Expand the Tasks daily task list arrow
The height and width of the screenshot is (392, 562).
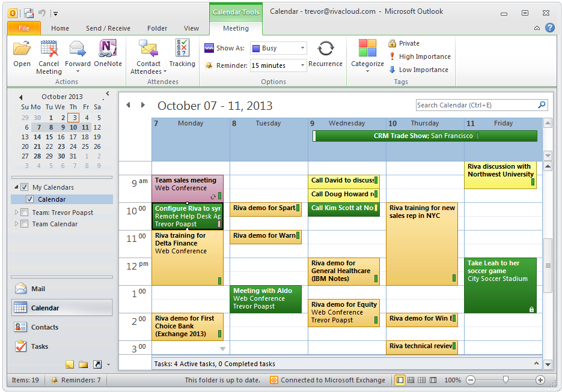[536, 363]
